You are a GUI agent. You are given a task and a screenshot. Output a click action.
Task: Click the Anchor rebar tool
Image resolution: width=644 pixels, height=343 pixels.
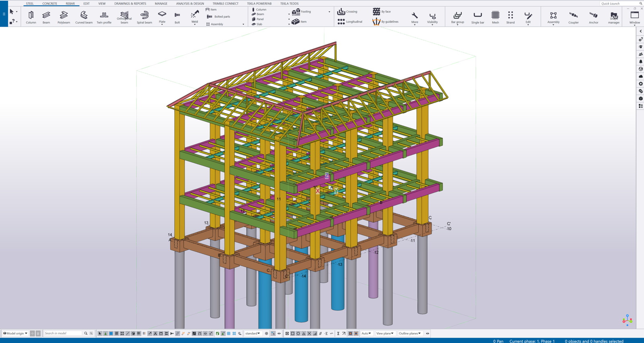click(x=593, y=17)
